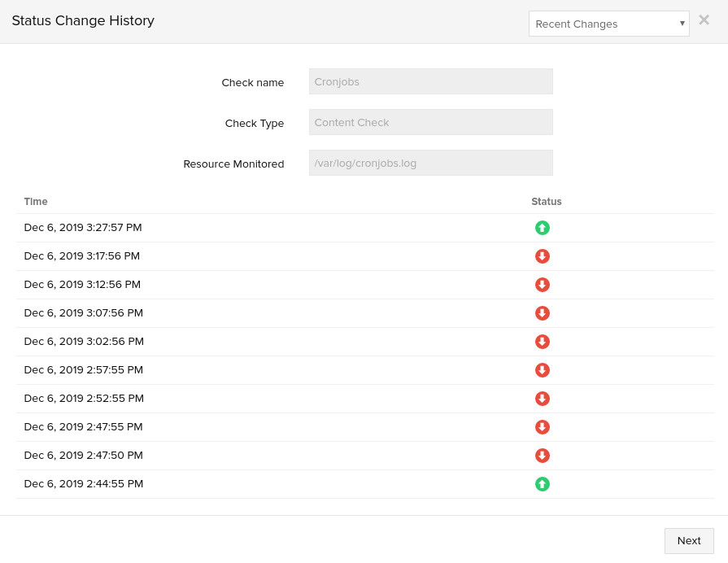The width and height of the screenshot is (728, 563).
Task: Click the red status arrow for 2:47:50 PM
Action: [542, 456]
